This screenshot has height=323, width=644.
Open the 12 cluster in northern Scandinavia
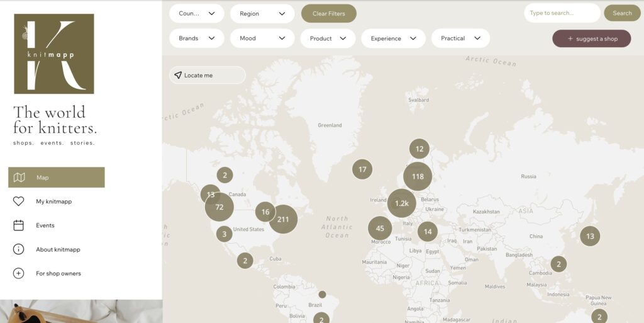coord(419,149)
